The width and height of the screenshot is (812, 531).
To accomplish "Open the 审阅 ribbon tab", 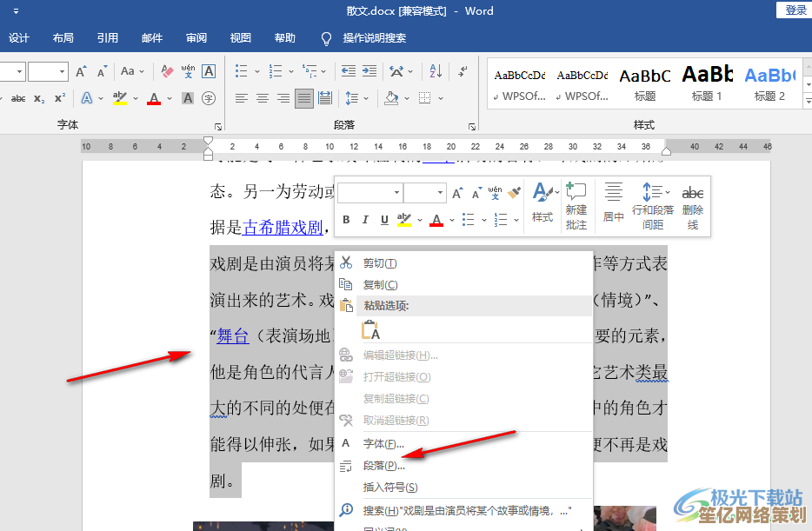I will pos(196,37).
